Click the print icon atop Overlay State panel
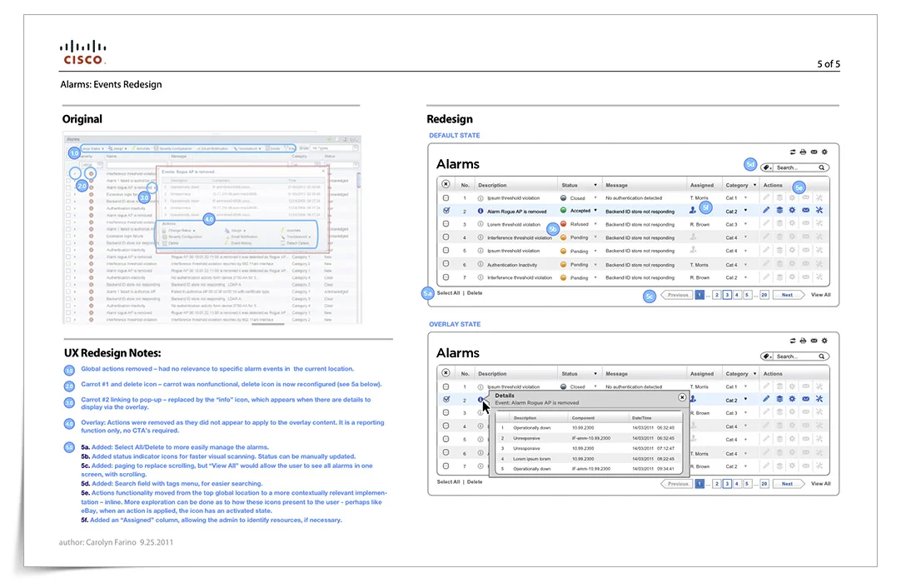This screenshot has height=588, width=901. [803, 341]
